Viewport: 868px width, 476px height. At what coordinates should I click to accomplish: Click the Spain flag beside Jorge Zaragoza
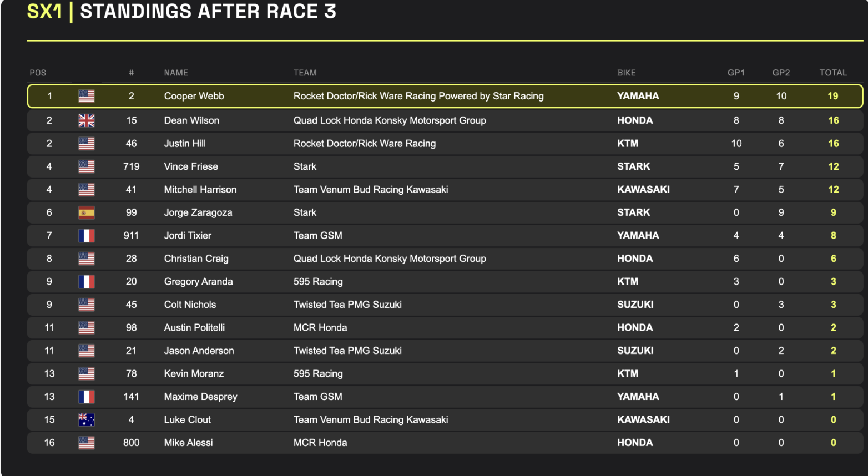pyautogui.click(x=86, y=212)
